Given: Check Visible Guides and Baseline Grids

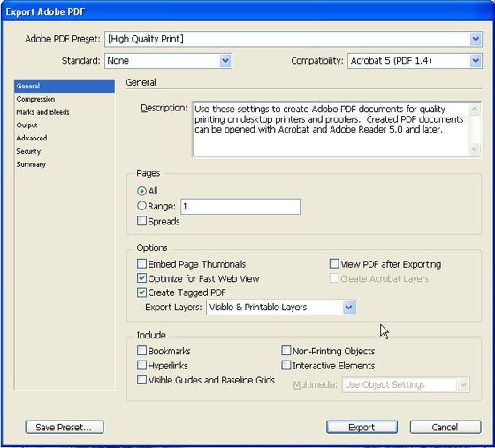Looking at the screenshot, I should [x=141, y=380].
